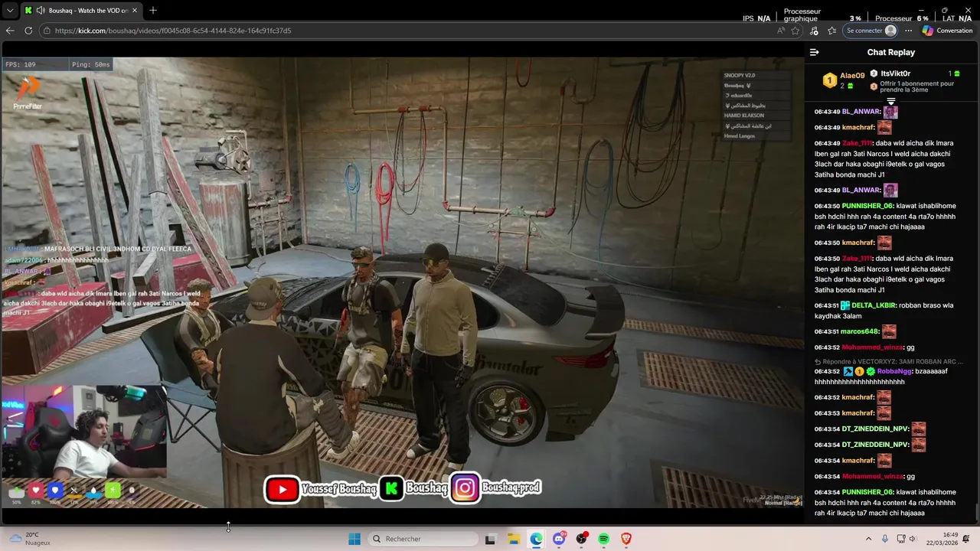Open the weather widget showing 20°C Nuageux
The width and height of the screenshot is (980, 551).
29,539
